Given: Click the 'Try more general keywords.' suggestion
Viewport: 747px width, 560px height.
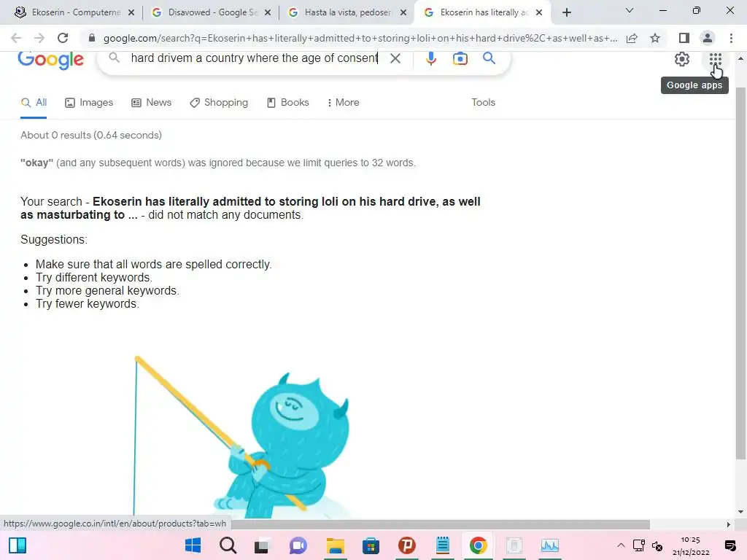Looking at the screenshot, I should [x=107, y=290].
